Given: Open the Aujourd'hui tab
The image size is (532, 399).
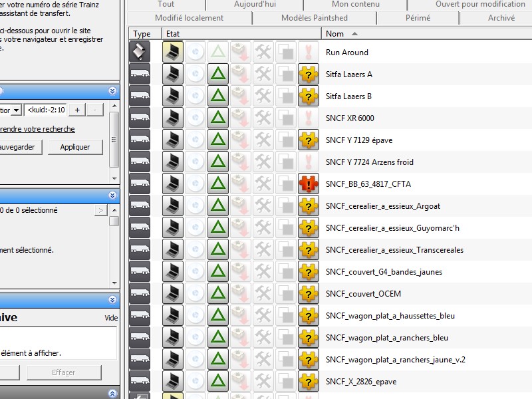Looking at the screenshot, I should pos(255,5).
